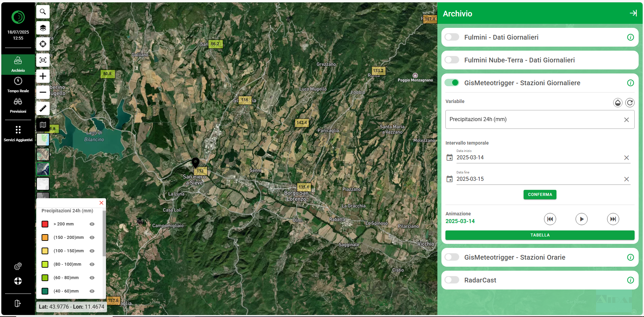Screen dimensions: 644x317
Task: Open the map layers panel
Action: pos(43,28)
